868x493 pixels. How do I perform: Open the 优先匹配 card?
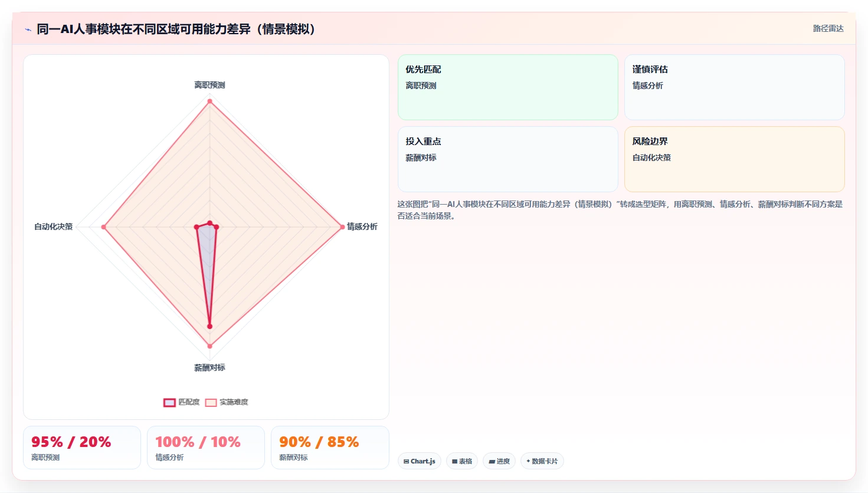(508, 87)
